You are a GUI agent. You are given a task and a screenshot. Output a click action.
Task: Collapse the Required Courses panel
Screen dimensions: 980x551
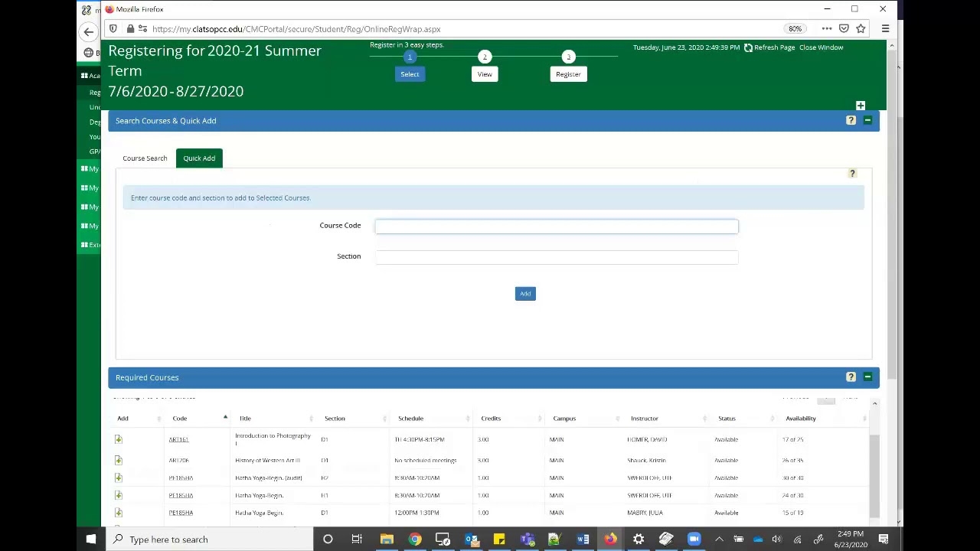coord(867,377)
